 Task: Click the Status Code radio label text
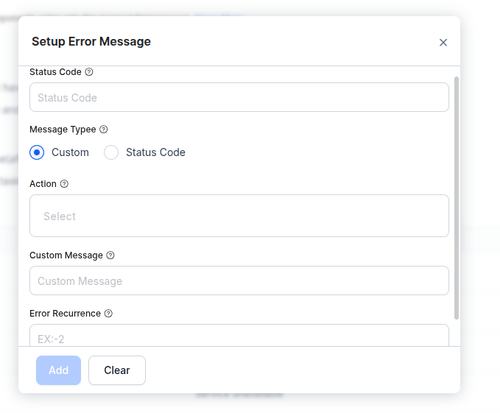(x=155, y=152)
